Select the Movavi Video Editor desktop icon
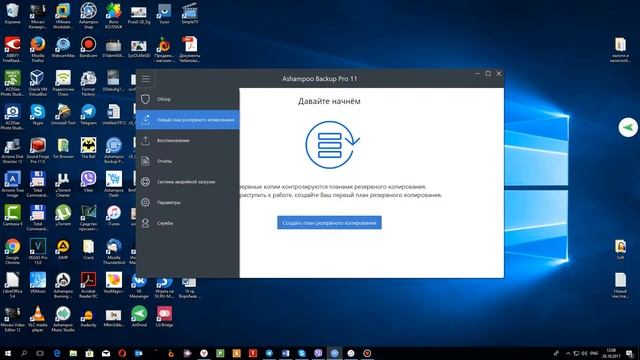 pyautogui.click(x=12, y=319)
